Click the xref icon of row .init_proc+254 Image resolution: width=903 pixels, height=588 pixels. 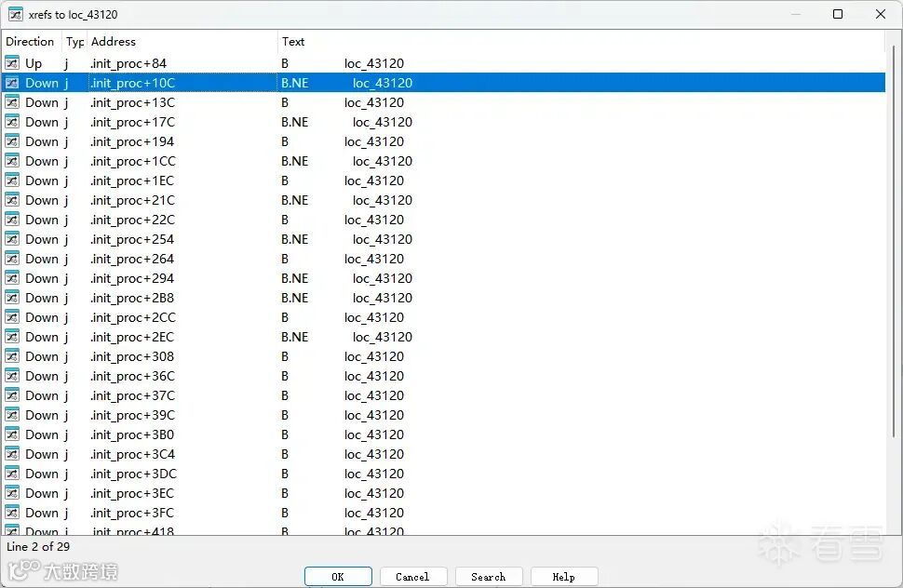click(x=12, y=239)
